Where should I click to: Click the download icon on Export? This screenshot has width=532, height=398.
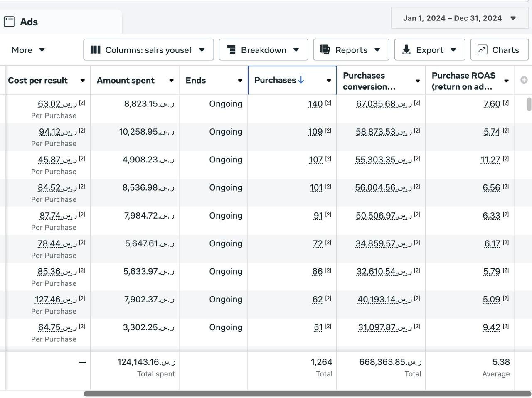click(x=406, y=50)
